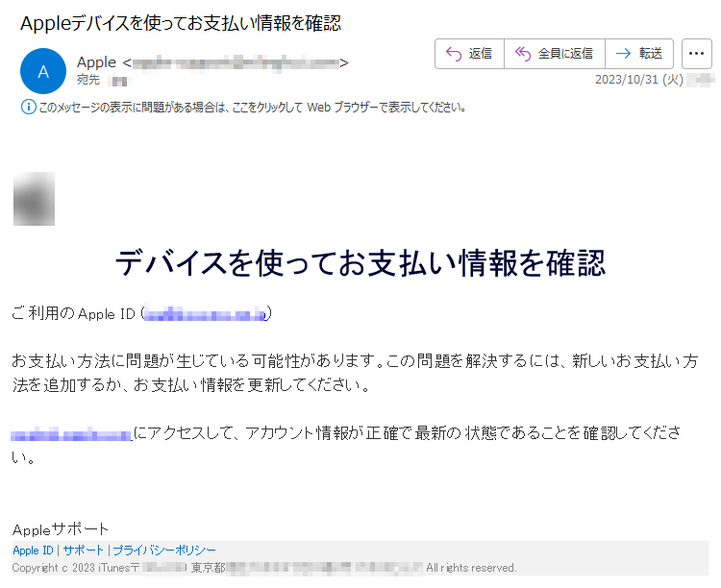This screenshot has width=721, height=588.
Task: Click the 転送 forward button
Action: click(x=639, y=54)
